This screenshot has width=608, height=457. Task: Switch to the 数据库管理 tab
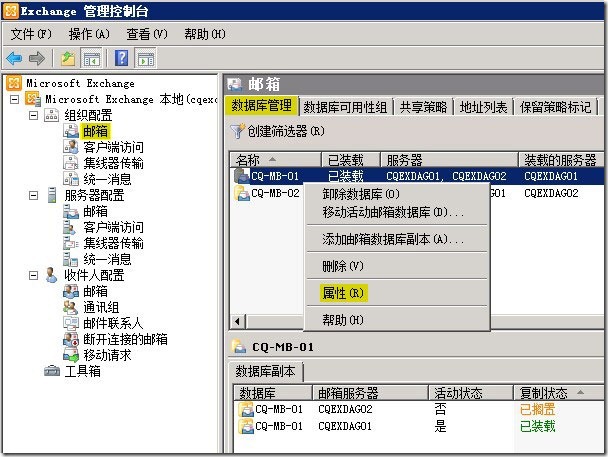coord(262,105)
